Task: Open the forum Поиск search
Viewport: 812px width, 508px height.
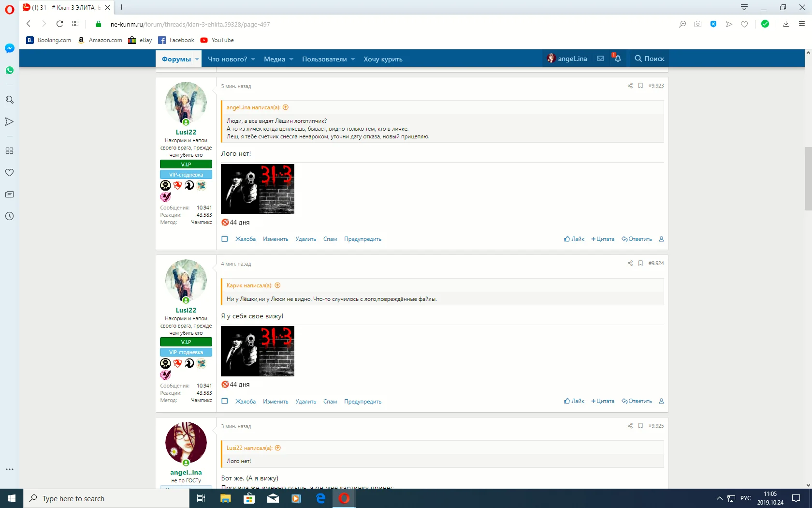Action: point(650,59)
